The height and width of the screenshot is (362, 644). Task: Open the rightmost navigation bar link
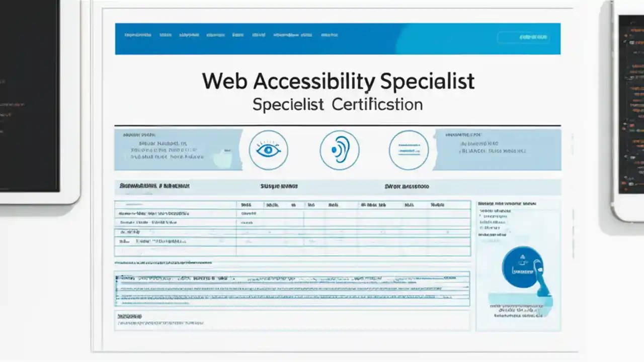(330, 35)
